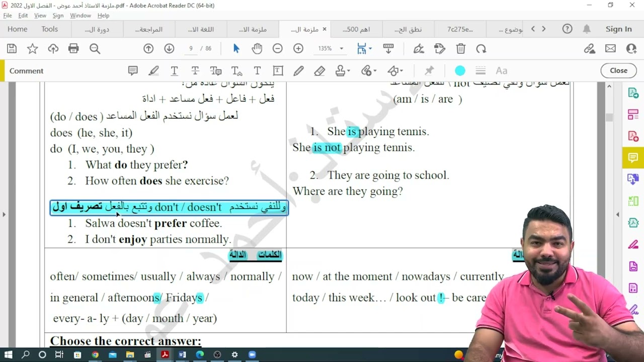The width and height of the screenshot is (644, 362).
Task: Choose the Add text comment tool
Action: point(257,71)
